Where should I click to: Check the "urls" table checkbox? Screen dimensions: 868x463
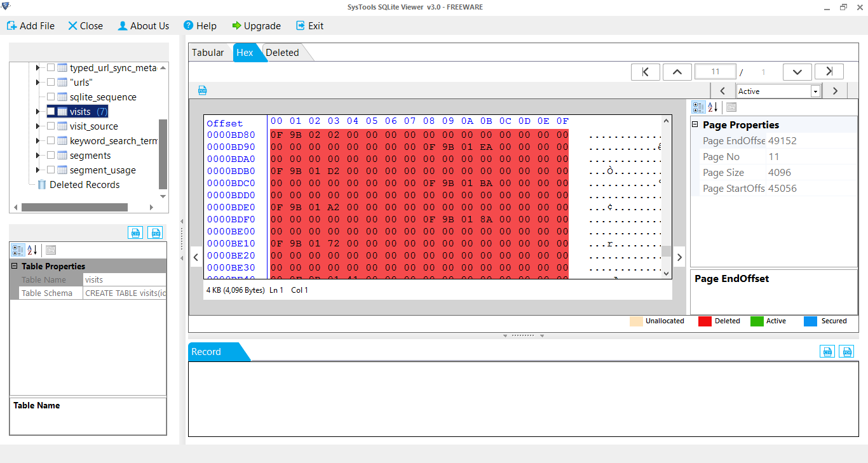51,83
